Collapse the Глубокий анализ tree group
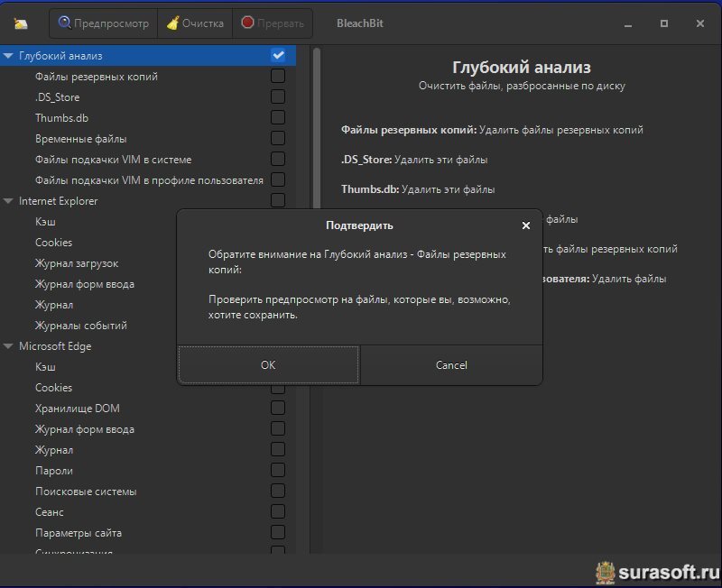 pyautogui.click(x=9, y=56)
